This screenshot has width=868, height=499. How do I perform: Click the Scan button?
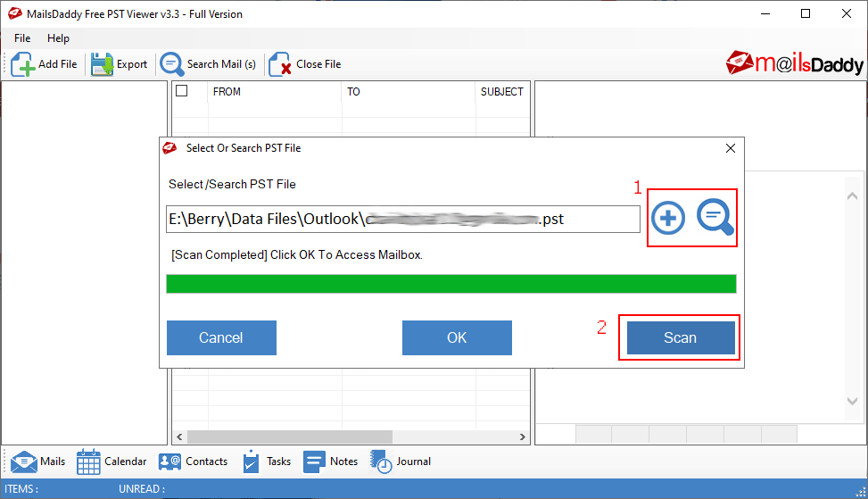pyautogui.click(x=681, y=337)
